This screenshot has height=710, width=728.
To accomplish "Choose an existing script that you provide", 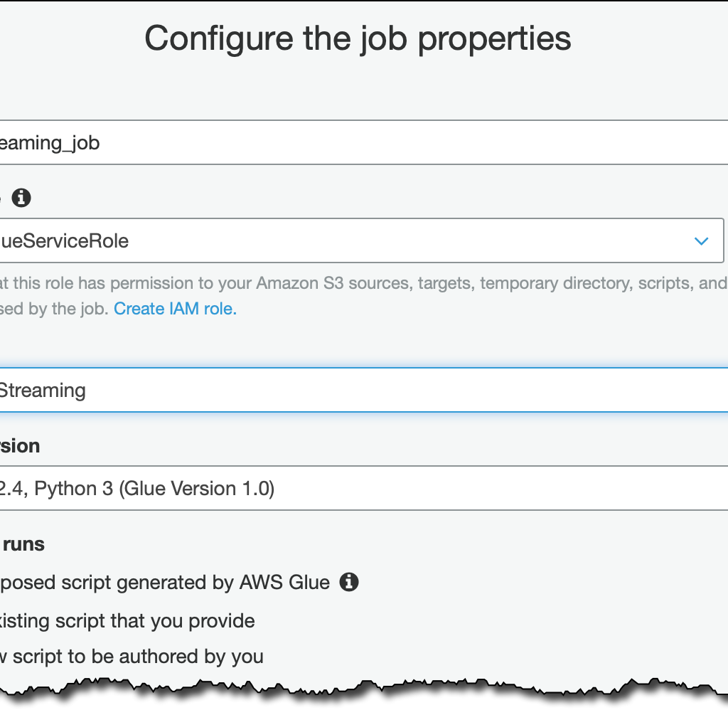I will pyautogui.click(x=128, y=620).
